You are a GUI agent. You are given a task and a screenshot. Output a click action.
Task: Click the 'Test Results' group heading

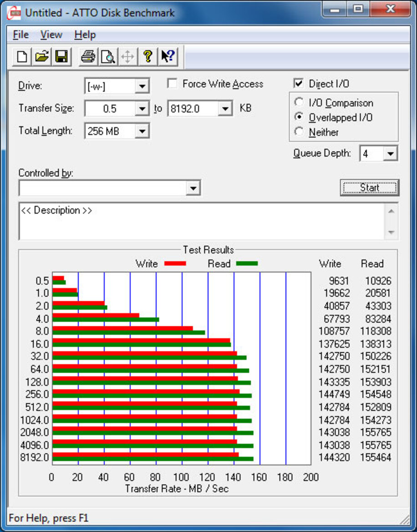tap(208, 250)
